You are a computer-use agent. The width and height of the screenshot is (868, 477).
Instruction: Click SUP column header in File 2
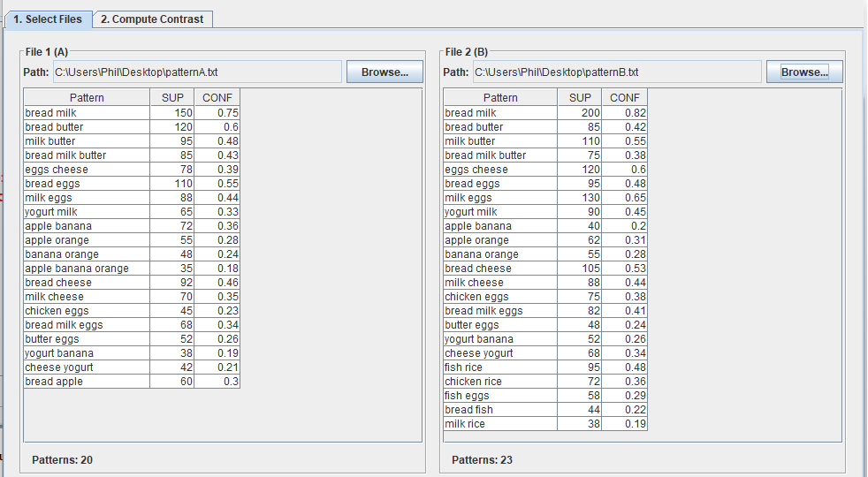coord(580,98)
